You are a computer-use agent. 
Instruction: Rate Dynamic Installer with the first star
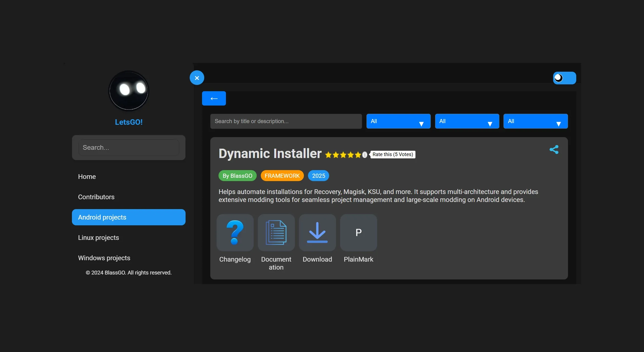(x=328, y=155)
